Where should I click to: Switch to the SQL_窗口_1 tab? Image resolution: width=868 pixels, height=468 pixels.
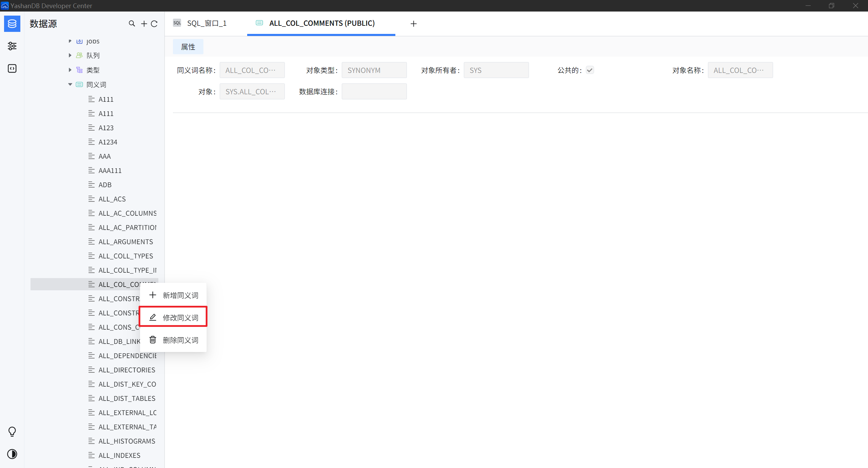(206, 23)
